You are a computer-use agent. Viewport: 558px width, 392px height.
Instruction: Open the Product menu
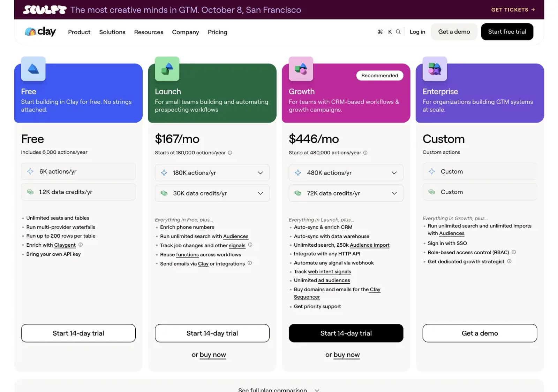point(79,32)
